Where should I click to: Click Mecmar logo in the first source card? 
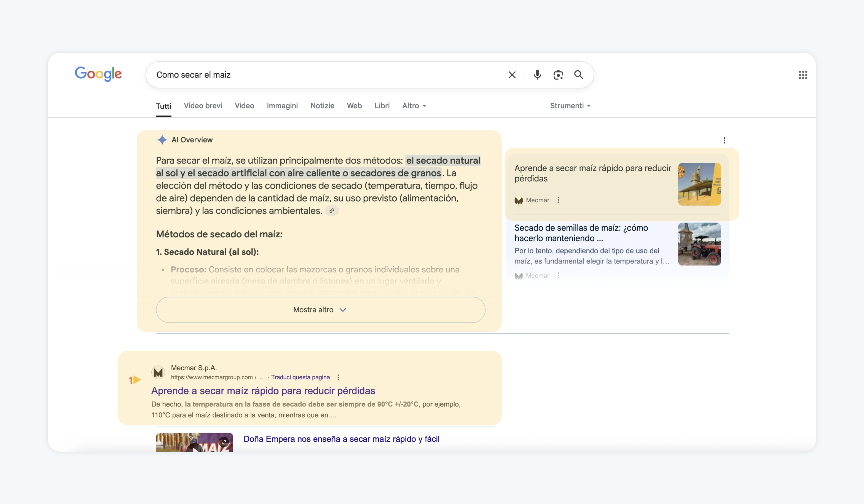click(x=518, y=200)
